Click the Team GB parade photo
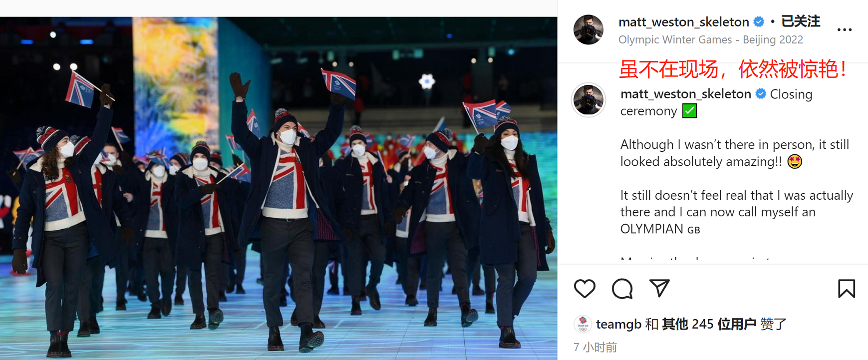 click(279, 188)
